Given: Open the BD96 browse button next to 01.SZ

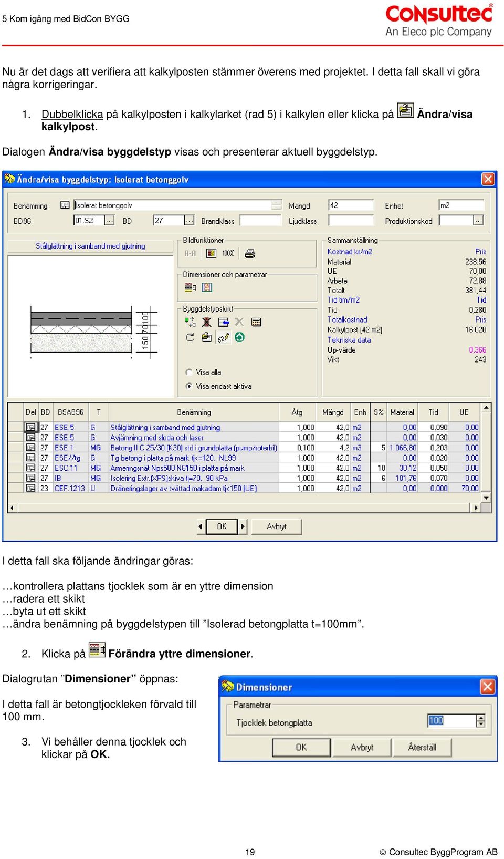Looking at the screenshot, I should point(109,221).
